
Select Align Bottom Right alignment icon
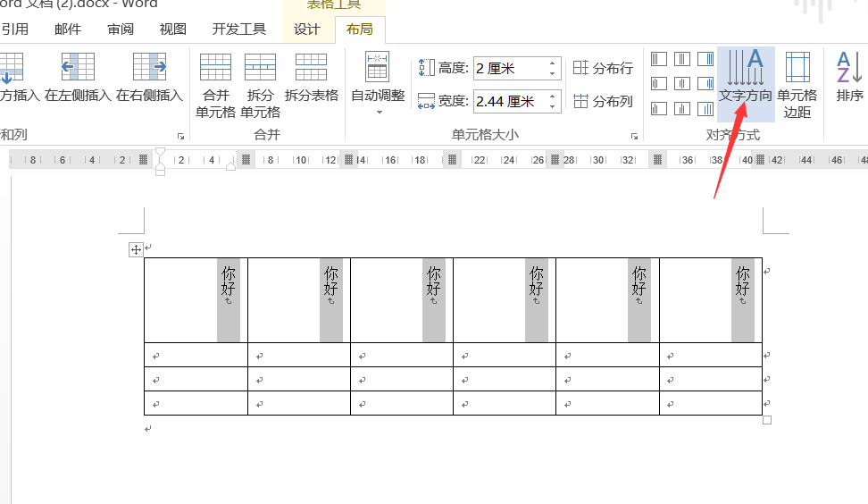pos(705,108)
